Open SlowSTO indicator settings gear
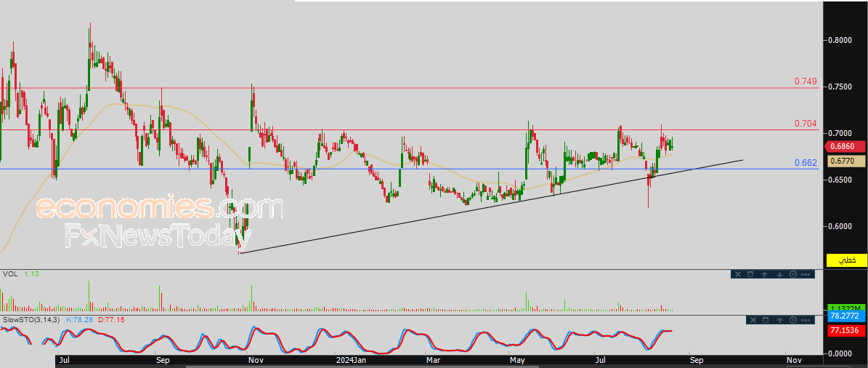 point(792,320)
